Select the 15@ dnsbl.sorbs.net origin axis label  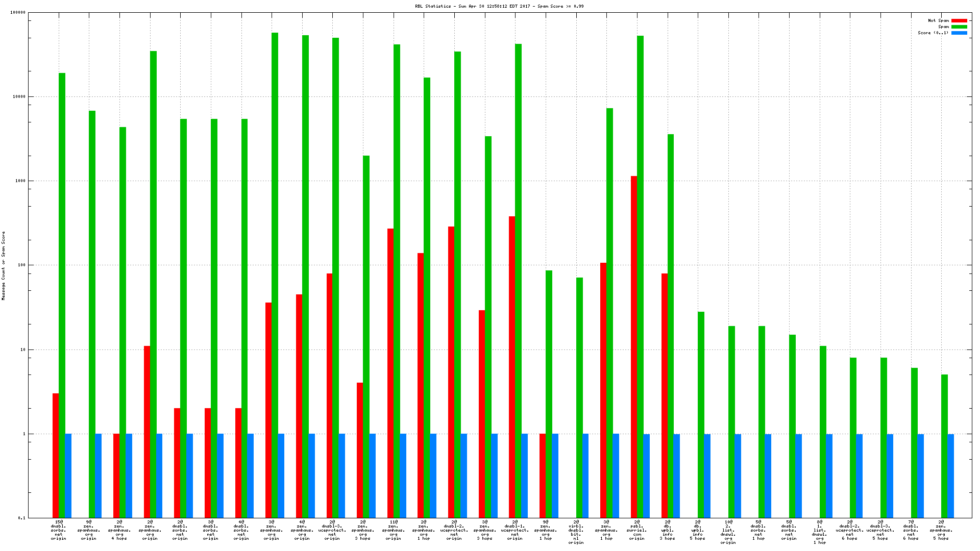click(59, 530)
